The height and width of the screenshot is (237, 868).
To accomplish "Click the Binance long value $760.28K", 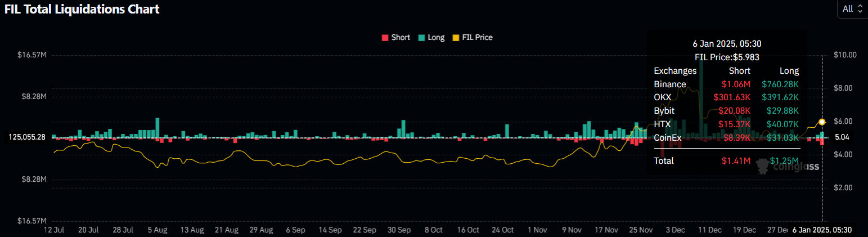I will [780, 84].
